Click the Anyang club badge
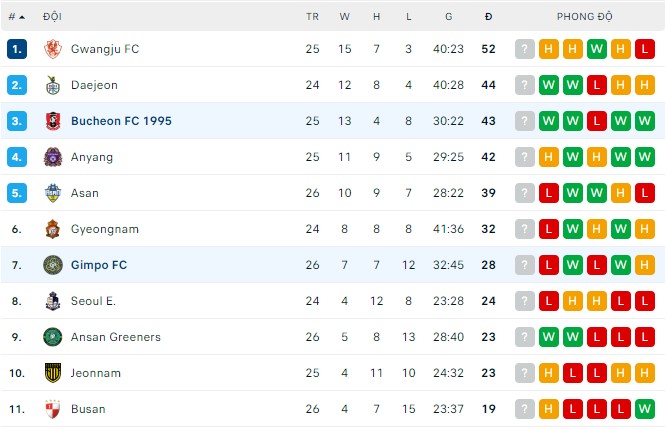The height and width of the screenshot is (430, 667). click(53, 157)
